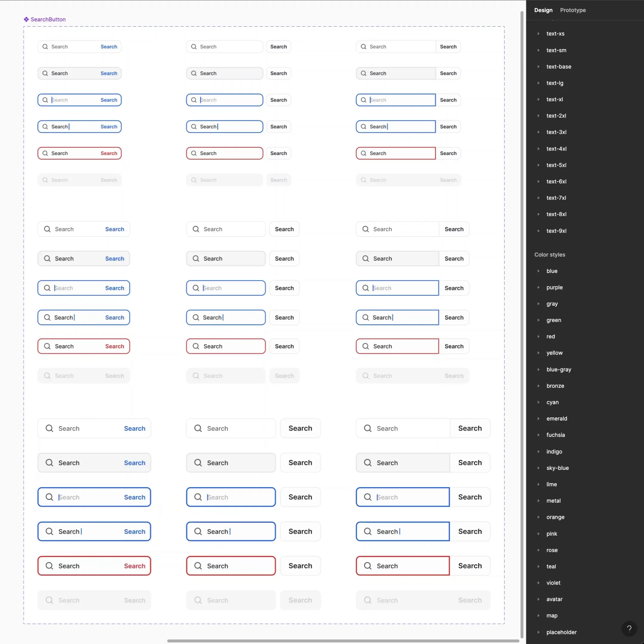Image resolution: width=644 pixels, height=644 pixels.
Task: Select the text-9xl style row label
Action: point(556,231)
